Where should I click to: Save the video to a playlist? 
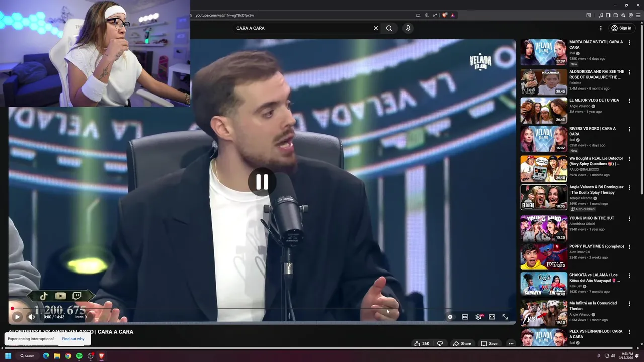[489, 344]
